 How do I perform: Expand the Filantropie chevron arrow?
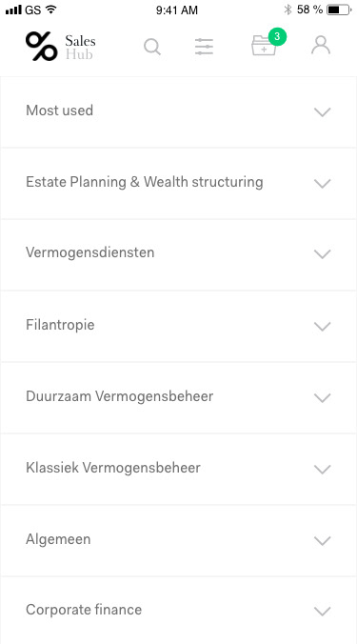click(x=322, y=326)
